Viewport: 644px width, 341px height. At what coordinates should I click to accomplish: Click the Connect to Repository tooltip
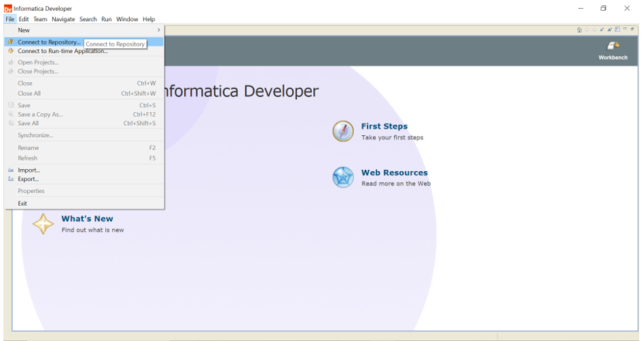115,44
